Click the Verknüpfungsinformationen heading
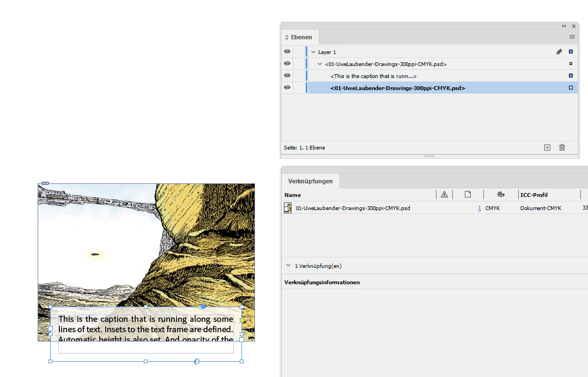This screenshot has width=588, height=377. (322, 283)
